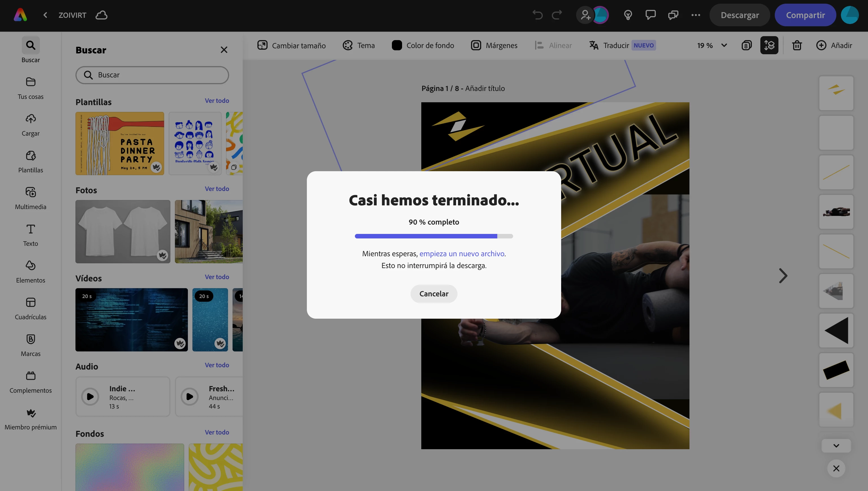Click the lightbulb tips icon

[628, 15]
